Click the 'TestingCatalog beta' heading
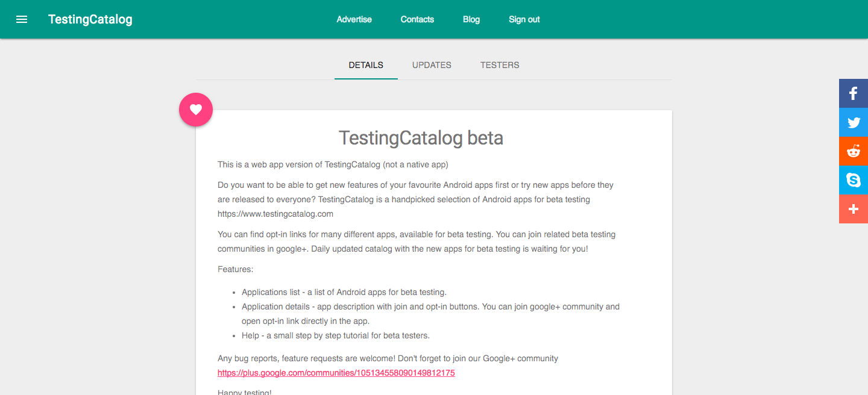This screenshot has height=395, width=868. tap(421, 138)
